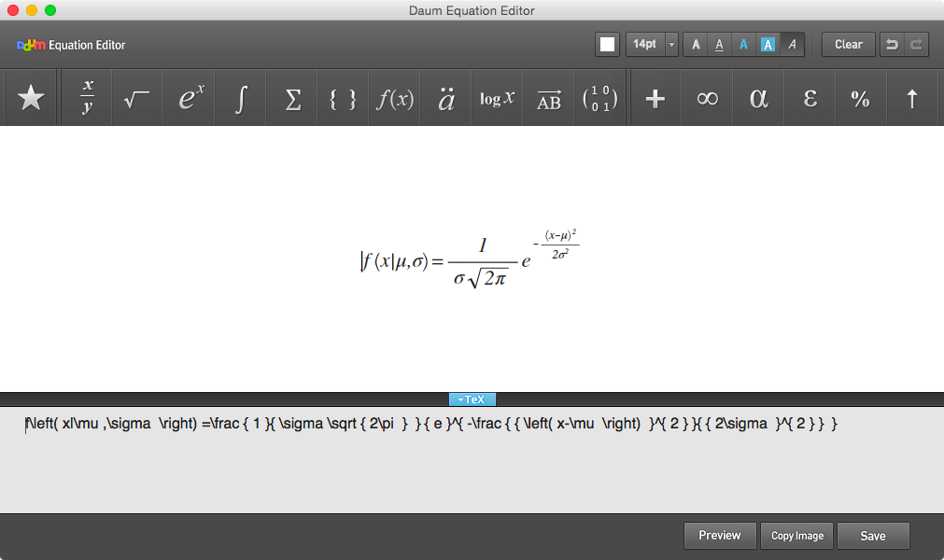The image size is (944, 560).
Task: Click the Save button
Action: [x=872, y=536]
